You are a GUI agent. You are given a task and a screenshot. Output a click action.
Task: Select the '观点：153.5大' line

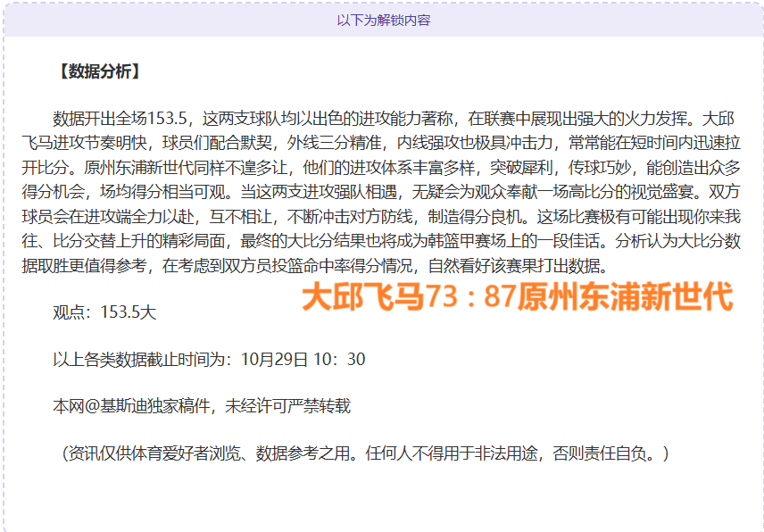click(104, 312)
